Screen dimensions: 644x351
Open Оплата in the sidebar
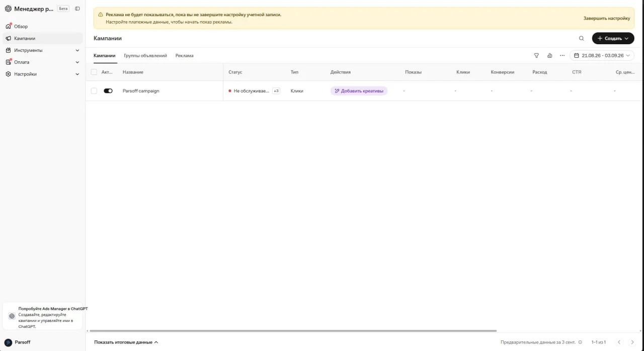[43, 62]
